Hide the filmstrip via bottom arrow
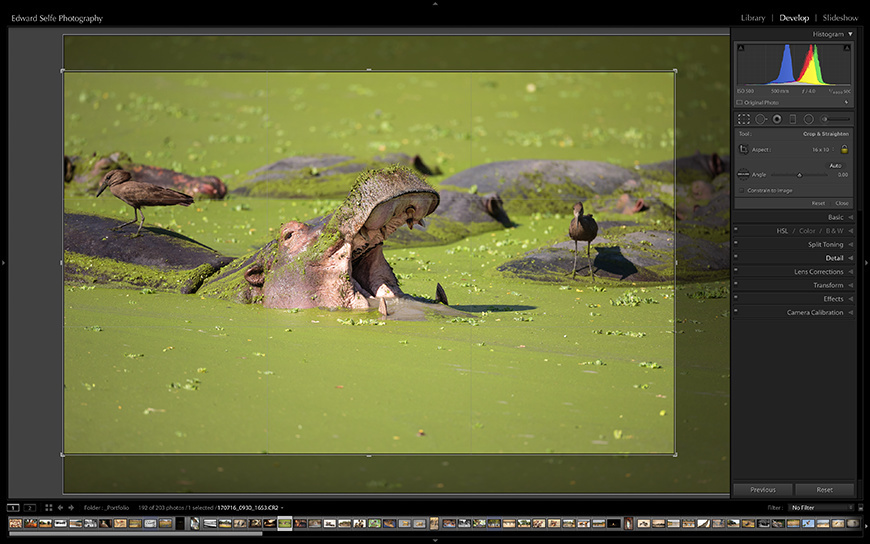 435,540
